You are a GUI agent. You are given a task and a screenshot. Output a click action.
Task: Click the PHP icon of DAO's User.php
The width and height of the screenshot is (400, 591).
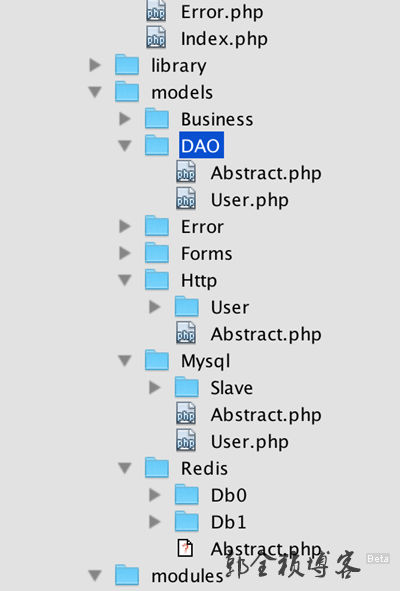tap(186, 199)
